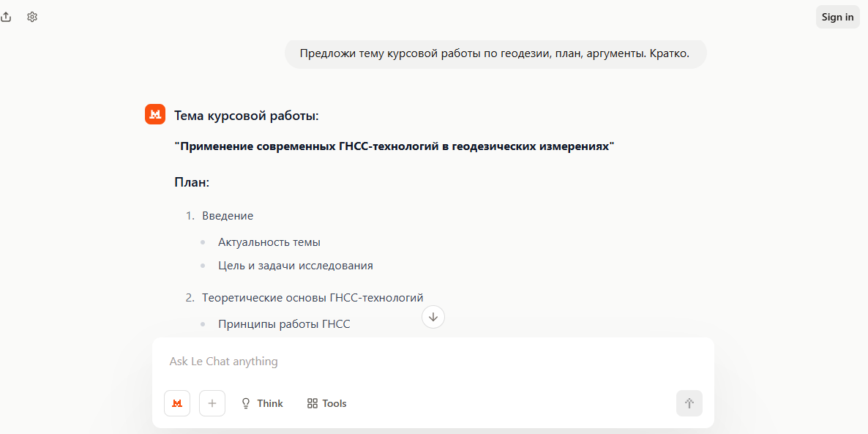Click the plus attach button
Viewport: 868px width, 434px height.
tap(212, 403)
